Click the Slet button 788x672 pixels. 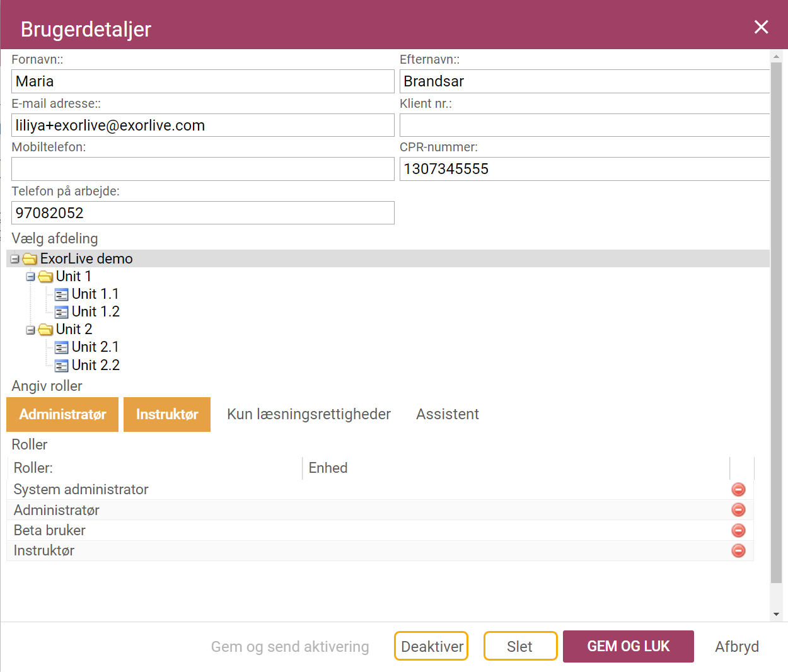[x=520, y=646]
